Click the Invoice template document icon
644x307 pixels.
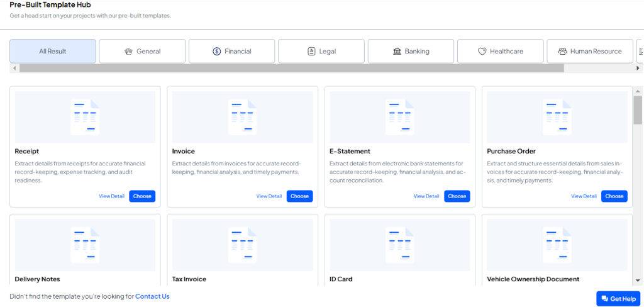tap(242, 117)
